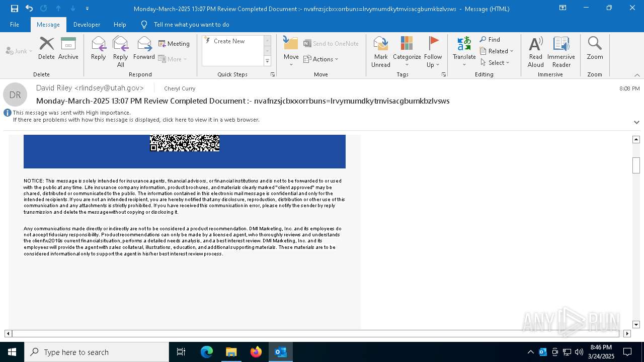
Task: Open the Zoom dialog
Action: [595, 49]
